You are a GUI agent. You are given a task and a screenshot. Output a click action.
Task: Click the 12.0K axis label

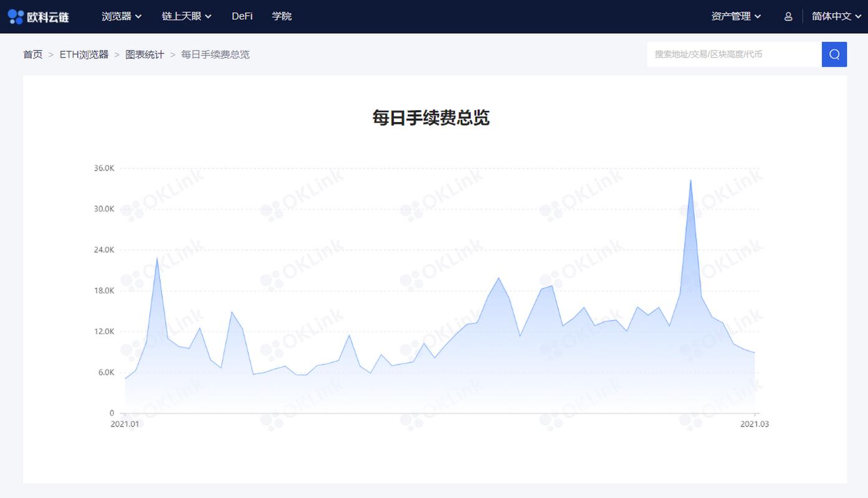(104, 331)
